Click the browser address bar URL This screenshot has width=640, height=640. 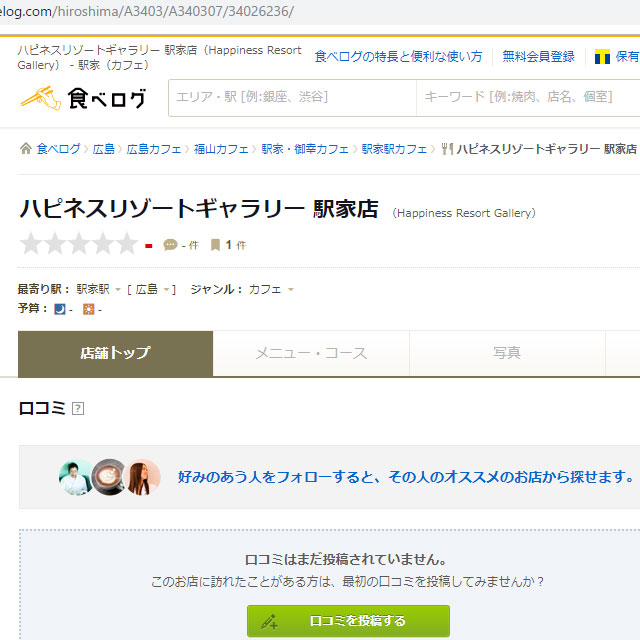[x=146, y=11]
